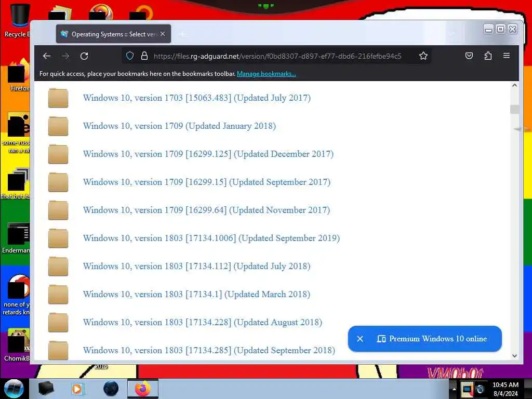
Task: Open Firefox application hamburger menu
Action: click(507, 56)
